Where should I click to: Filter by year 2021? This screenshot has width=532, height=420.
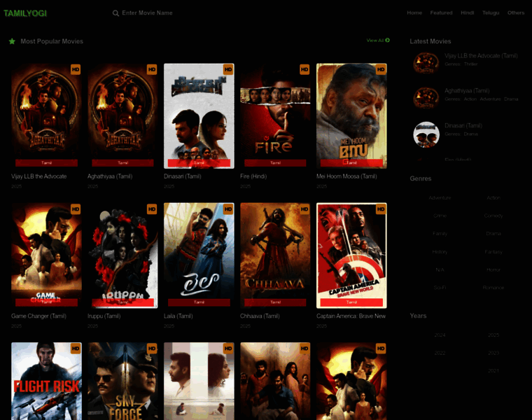coord(493,371)
